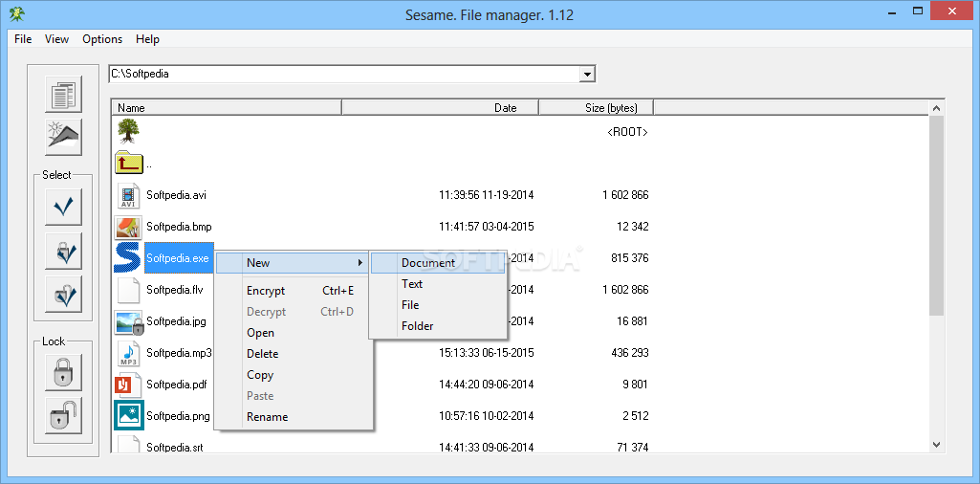Click the open padlock unlock button
This screenshot has width=980, height=484.
[x=63, y=416]
